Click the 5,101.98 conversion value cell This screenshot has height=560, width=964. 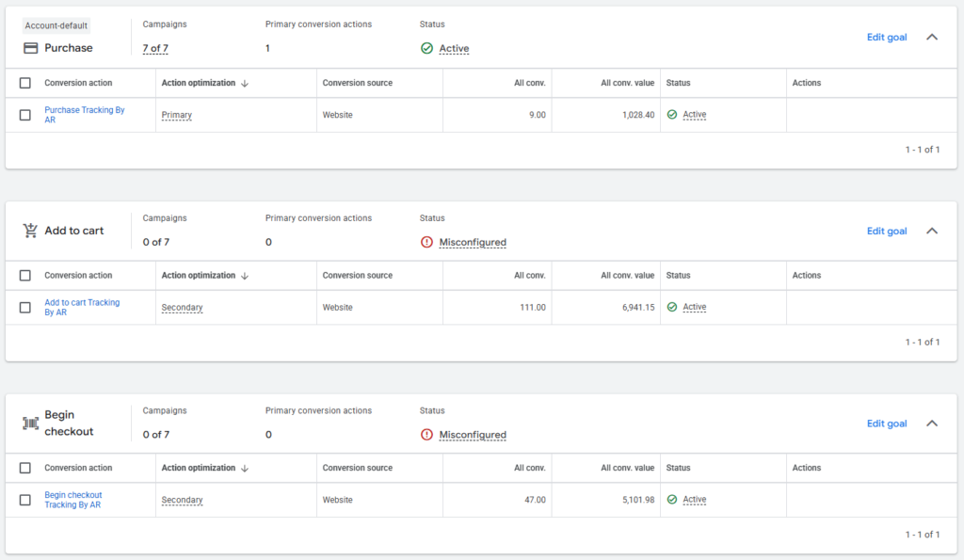click(x=638, y=500)
